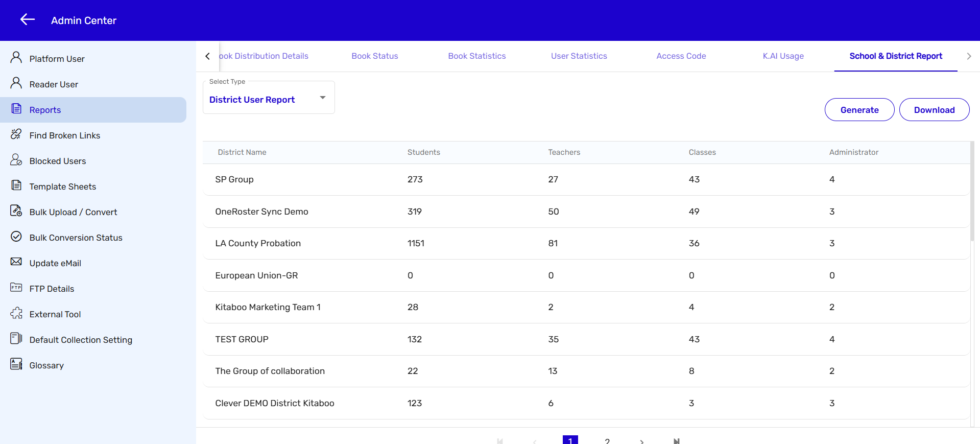Image resolution: width=980 pixels, height=444 pixels.
Task: Click the FTP Details icon
Action: (16, 288)
